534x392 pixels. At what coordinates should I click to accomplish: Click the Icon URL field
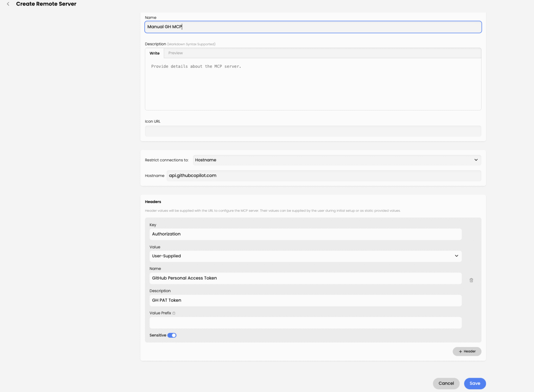pyautogui.click(x=313, y=131)
